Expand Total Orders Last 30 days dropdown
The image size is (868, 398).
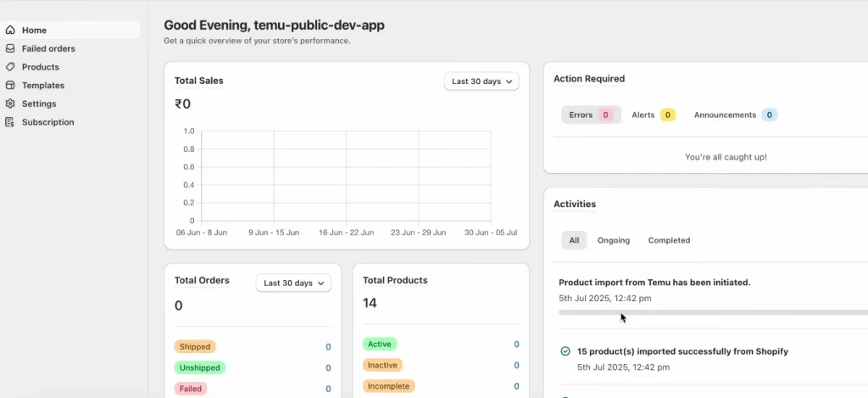point(293,283)
